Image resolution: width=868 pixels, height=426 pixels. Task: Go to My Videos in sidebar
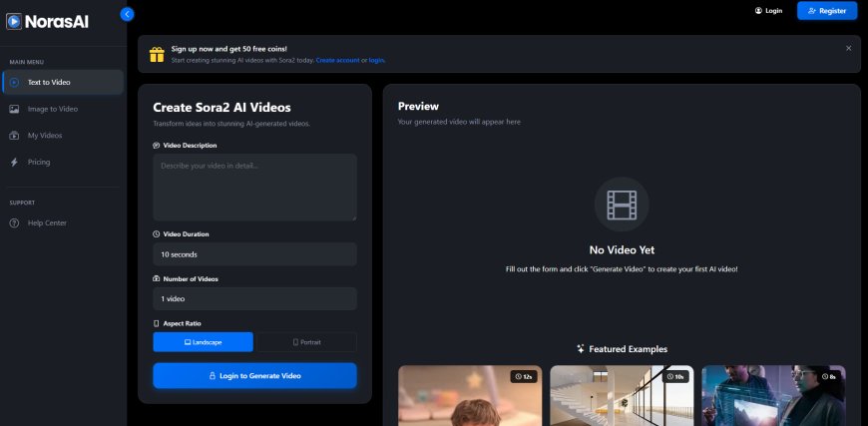pos(63,136)
